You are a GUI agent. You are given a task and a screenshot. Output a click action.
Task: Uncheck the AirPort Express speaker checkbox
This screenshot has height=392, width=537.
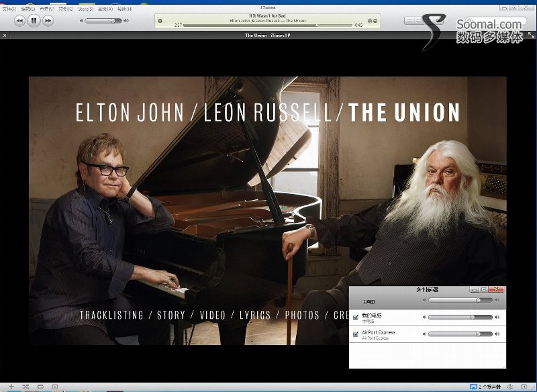coord(356,334)
